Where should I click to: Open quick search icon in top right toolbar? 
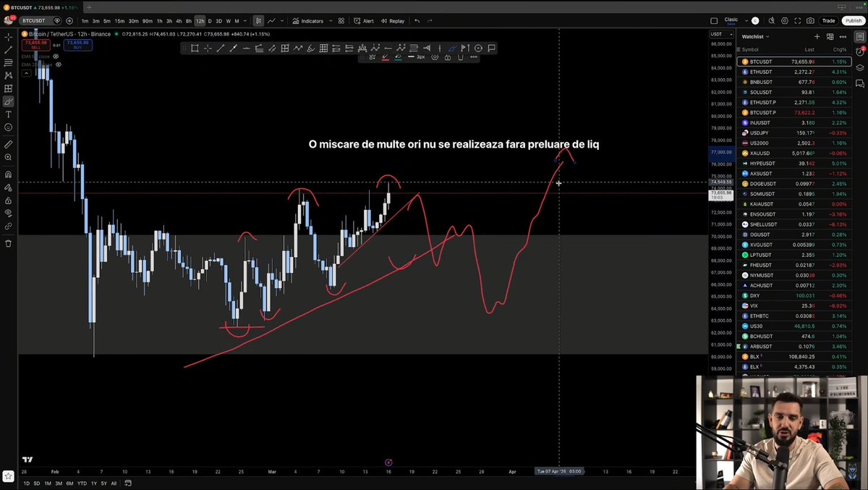pyautogui.click(x=770, y=21)
